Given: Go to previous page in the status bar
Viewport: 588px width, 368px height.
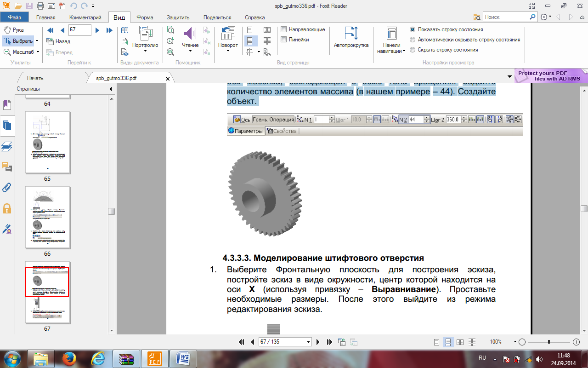Looking at the screenshot, I should (252, 342).
